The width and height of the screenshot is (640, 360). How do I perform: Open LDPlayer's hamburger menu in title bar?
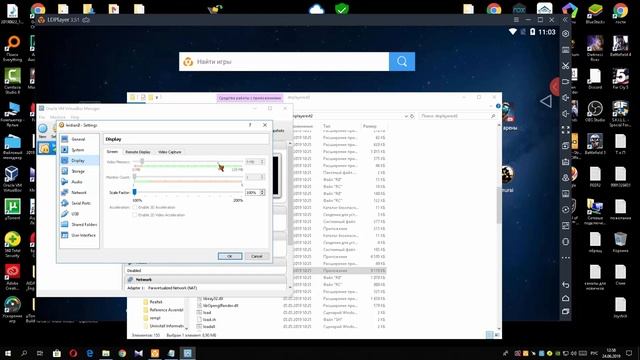[x=516, y=20]
